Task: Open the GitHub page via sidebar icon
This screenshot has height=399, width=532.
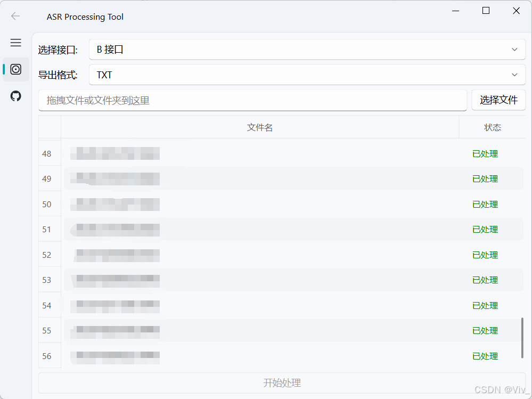Action: (x=15, y=96)
